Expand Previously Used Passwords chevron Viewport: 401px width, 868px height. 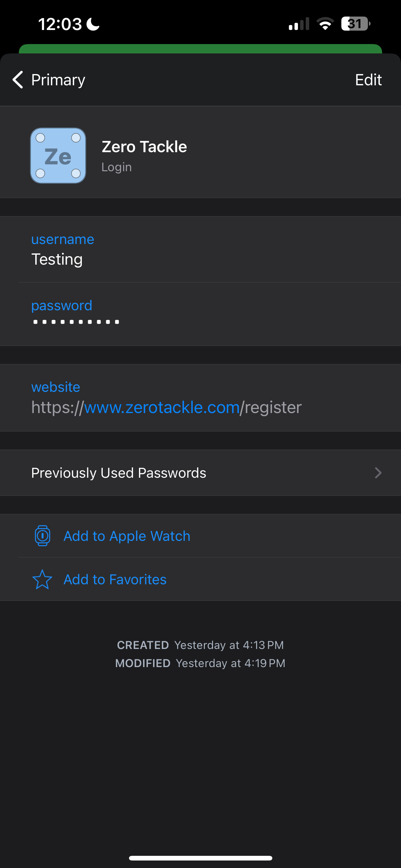(x=378, y=473)
